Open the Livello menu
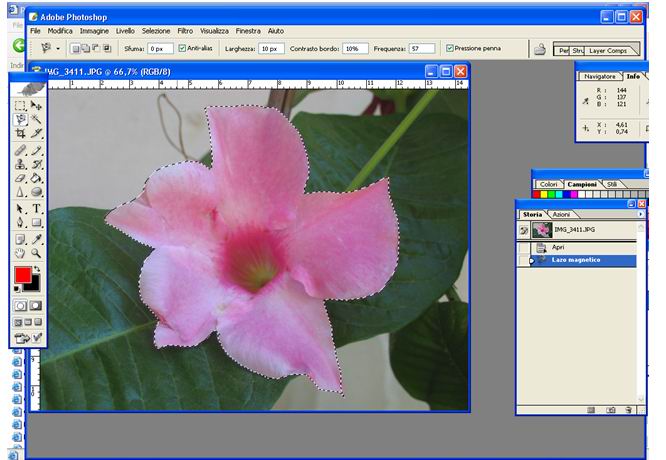The width and height of the screenshot is (666, 460). [125, 31]
